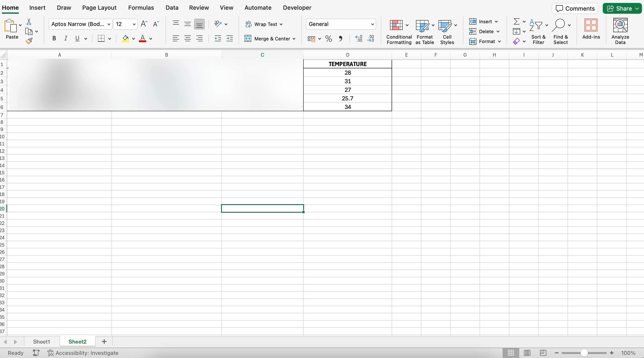Viewport: 644px width, 358px height.
Task: Click the Format Painter brush icon
Action: tap(29, 41)
